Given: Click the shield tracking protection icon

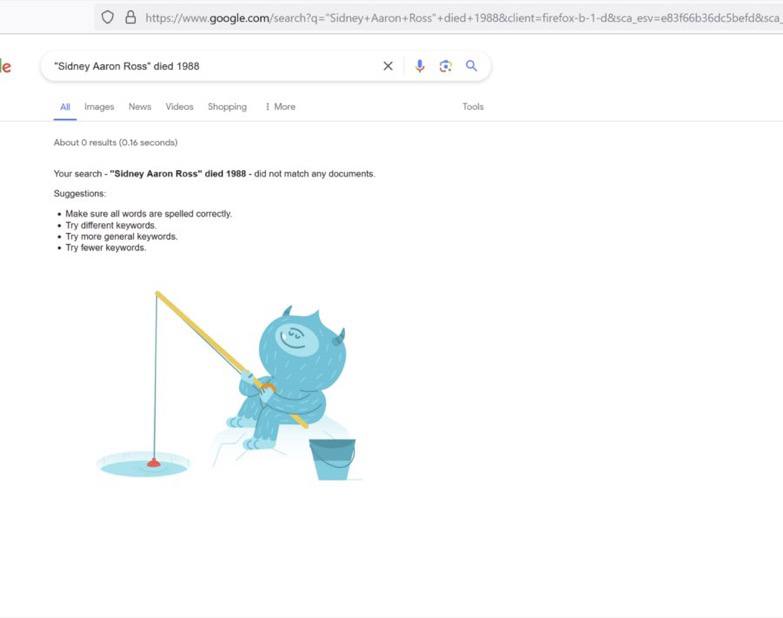Looking at the screenshot, I should [x=107, y=17].
